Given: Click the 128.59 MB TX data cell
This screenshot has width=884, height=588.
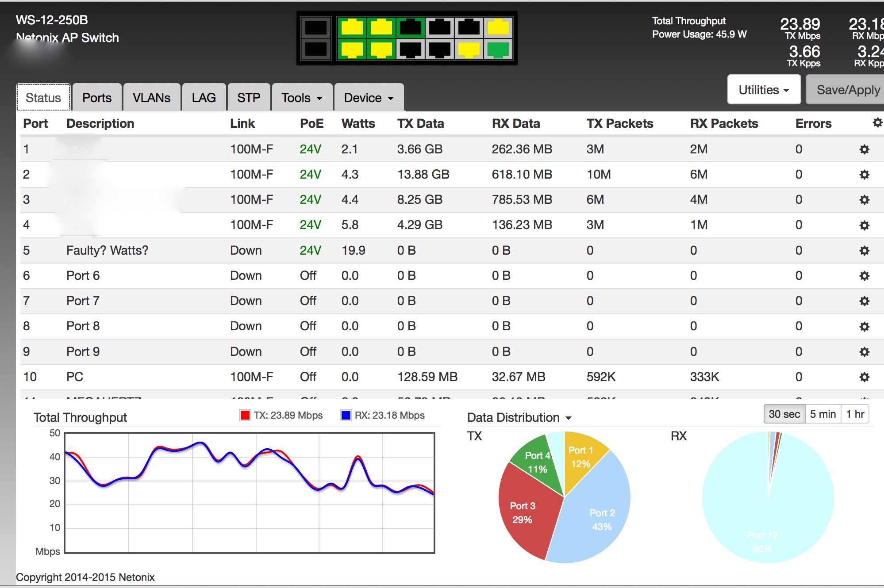Looking at the screenshot, I should point(427,377).
